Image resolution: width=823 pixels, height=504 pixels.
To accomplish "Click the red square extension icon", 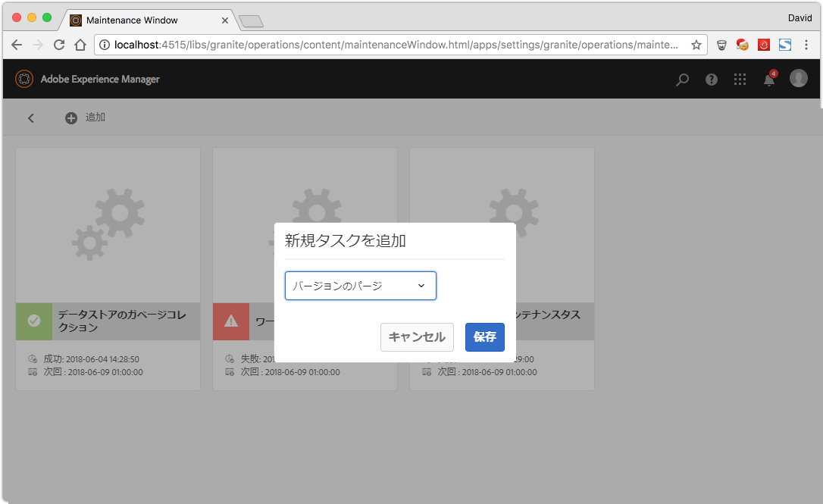I will pyautogui.click(x=764, y=45).
